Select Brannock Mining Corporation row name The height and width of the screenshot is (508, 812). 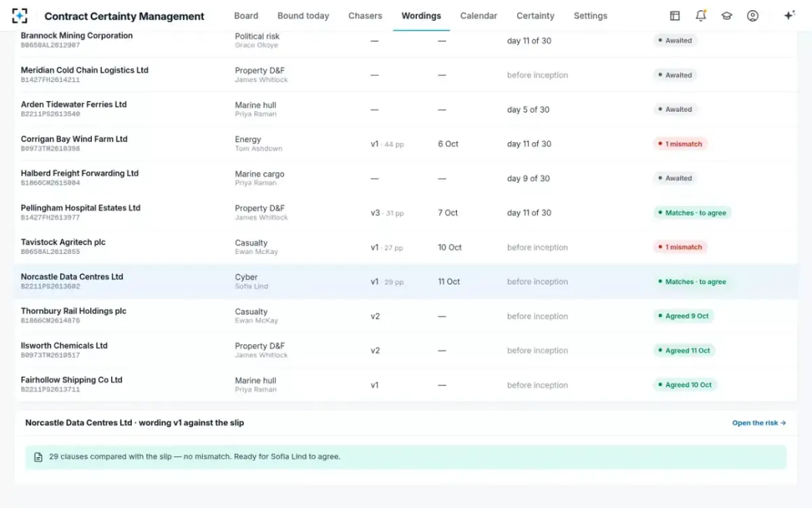click(x=76, y=35)
